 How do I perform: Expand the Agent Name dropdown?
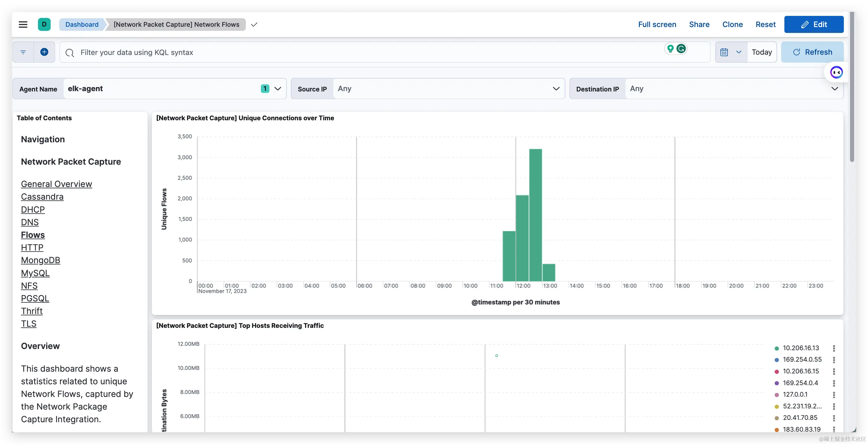pyautogui.click(x=278, y=89)
